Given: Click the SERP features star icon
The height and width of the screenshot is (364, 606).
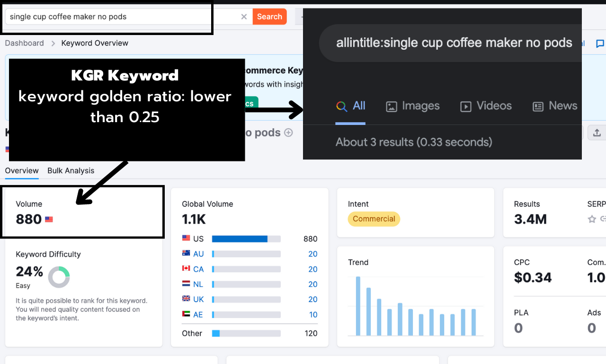Looking at the screenshot, I should tap(591, 219).
